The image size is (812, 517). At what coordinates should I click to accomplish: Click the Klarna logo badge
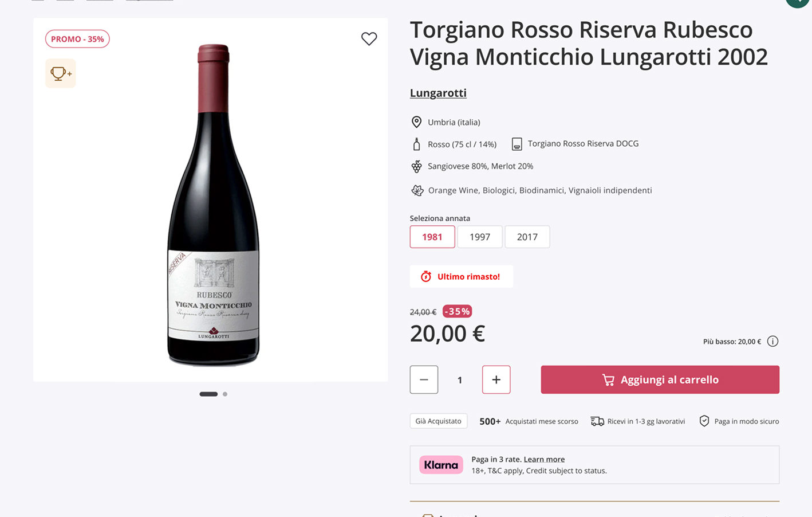pyautogui.click(x=441, y=465)
